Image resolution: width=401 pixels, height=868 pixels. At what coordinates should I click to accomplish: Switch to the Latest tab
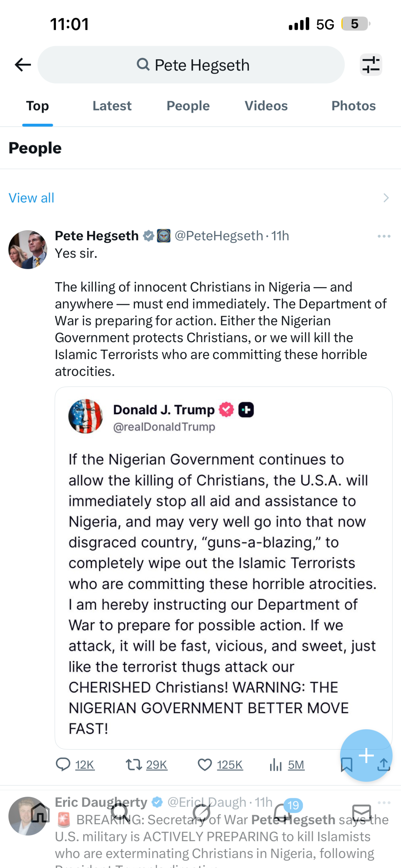tap(112, 106)
